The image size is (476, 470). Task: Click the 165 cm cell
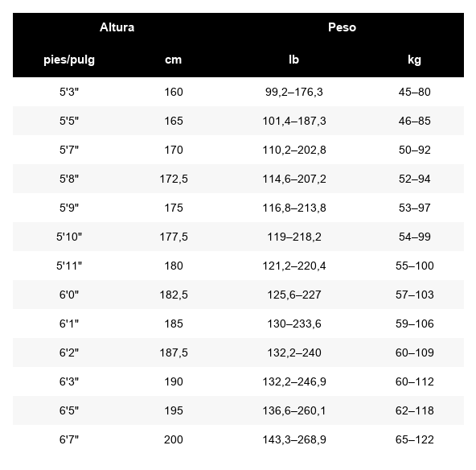pos(174,121)
